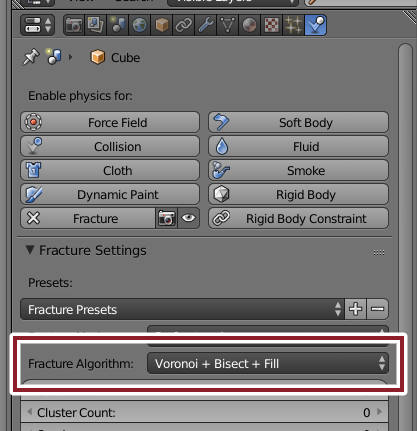The width and height of the screenshot is (417, 431).
Task: Open the Texture checkerboard tab icon
Action: [x=271, y=25]
